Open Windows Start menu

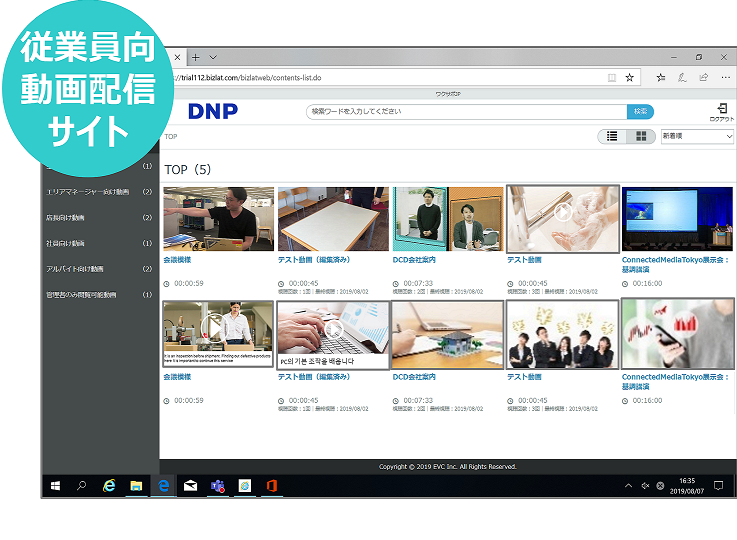click(55, 486)
